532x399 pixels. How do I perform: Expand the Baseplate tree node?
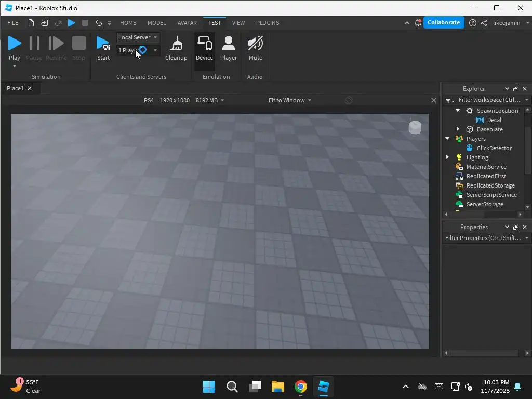click(457, 129)
